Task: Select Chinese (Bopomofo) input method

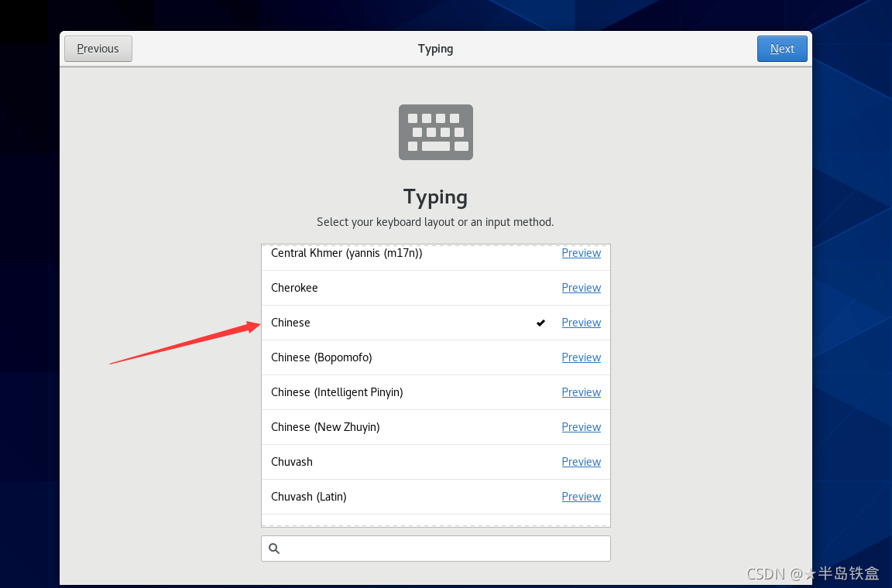Action: pos(436,357)
